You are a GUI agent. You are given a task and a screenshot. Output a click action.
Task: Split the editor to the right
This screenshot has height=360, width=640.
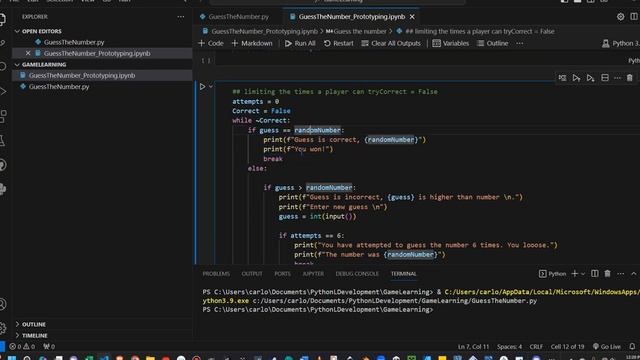[x=634, y=17]
